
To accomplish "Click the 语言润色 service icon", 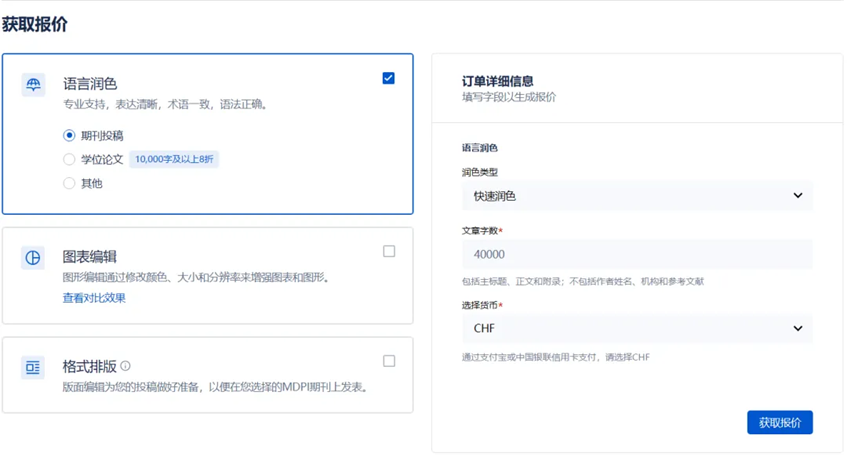I will coord(33,84).
